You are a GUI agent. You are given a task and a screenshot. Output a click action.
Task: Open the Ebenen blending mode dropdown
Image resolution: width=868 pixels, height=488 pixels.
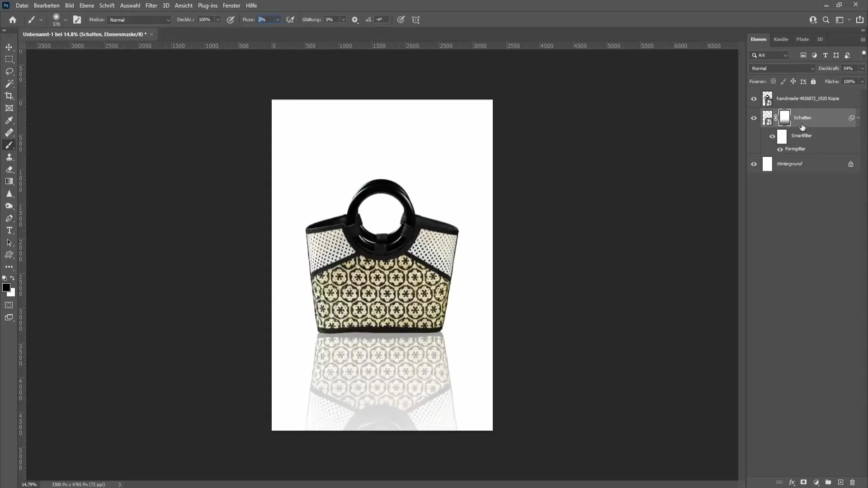coord(781,68)
